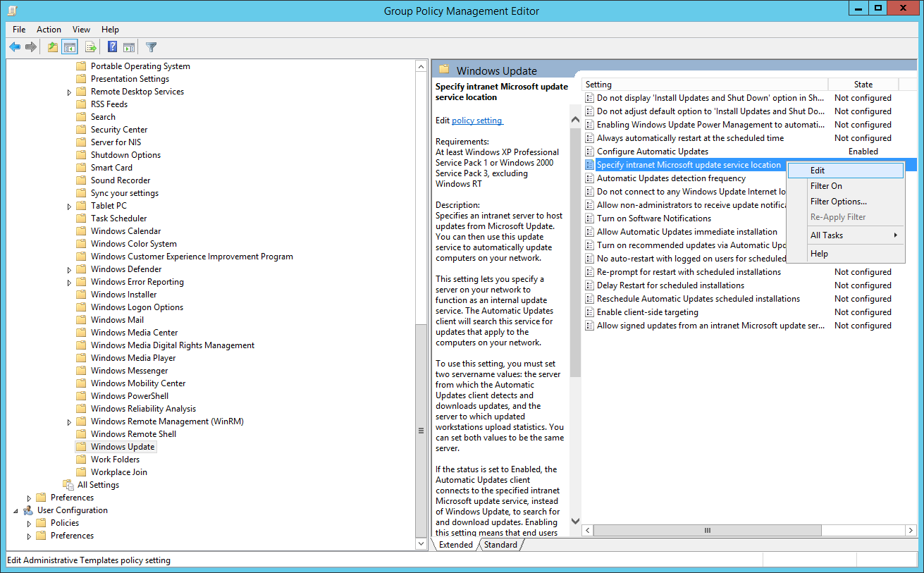Click the blue Help question-mark icon

[112, 47]
